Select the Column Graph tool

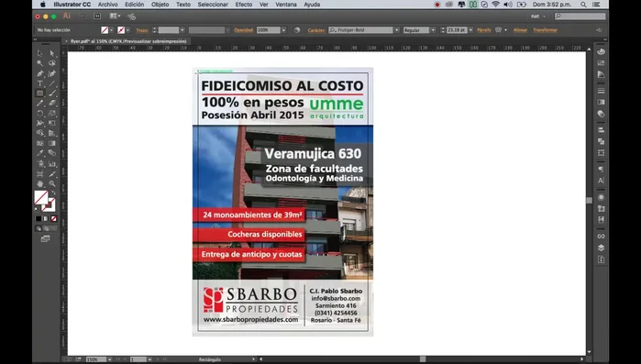tap(52, 163)
